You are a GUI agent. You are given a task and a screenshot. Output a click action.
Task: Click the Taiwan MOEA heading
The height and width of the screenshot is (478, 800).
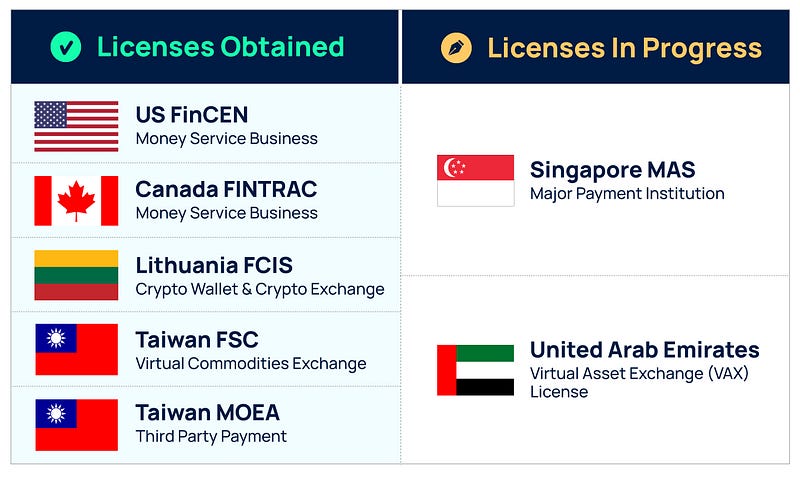tap(208, 413)
